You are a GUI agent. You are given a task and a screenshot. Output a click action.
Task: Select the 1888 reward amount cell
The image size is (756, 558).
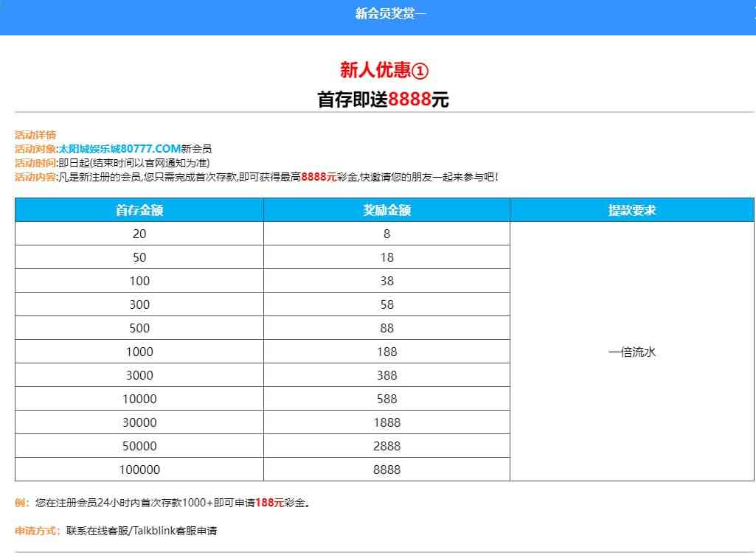tap(386, 422)
